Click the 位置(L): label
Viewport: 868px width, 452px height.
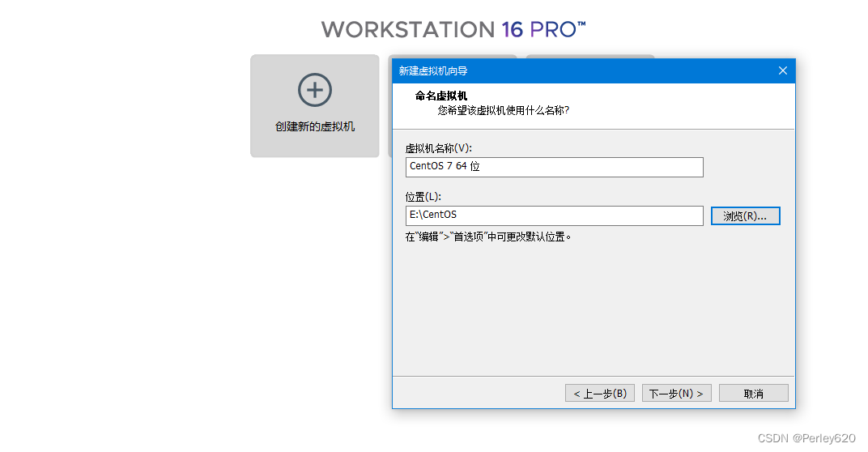[423, 197]
